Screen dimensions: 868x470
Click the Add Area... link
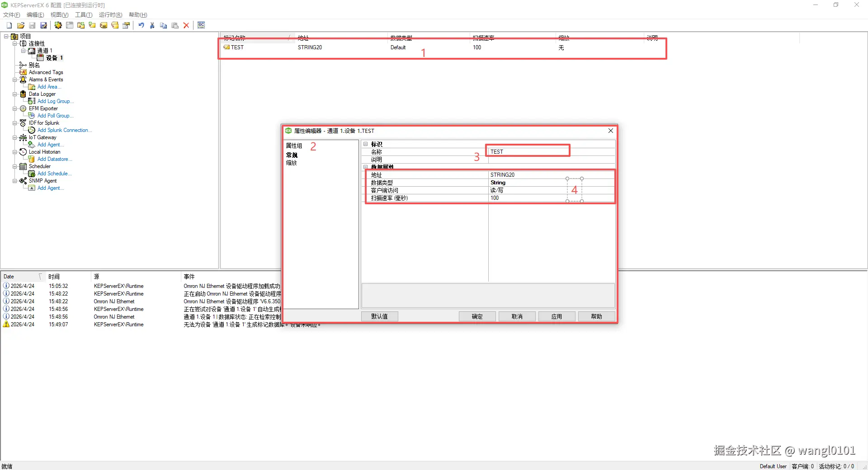pos(49,87)
